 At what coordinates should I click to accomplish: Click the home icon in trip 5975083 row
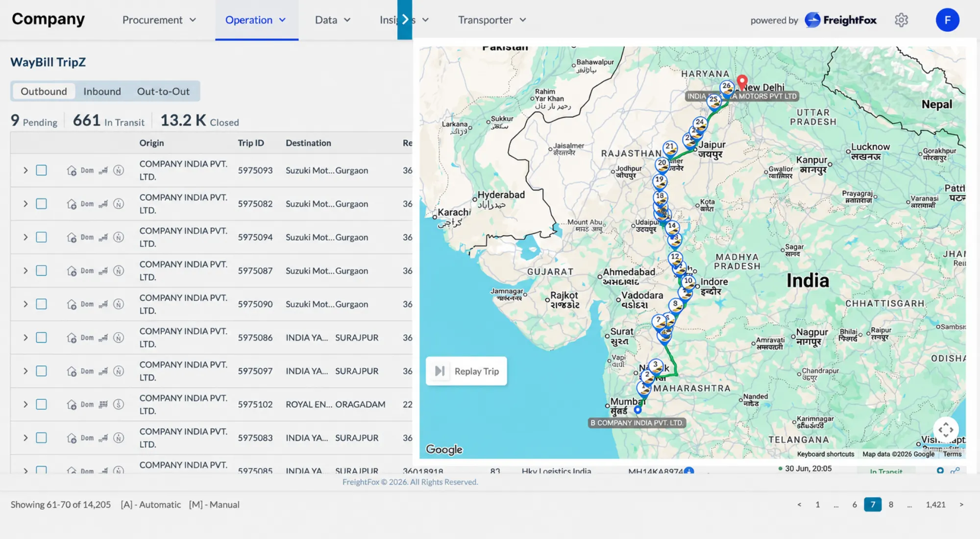click(x=72, y=438)
